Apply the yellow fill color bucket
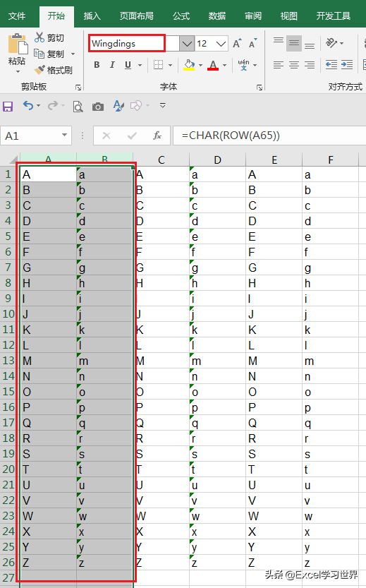 tap(189, 65)
